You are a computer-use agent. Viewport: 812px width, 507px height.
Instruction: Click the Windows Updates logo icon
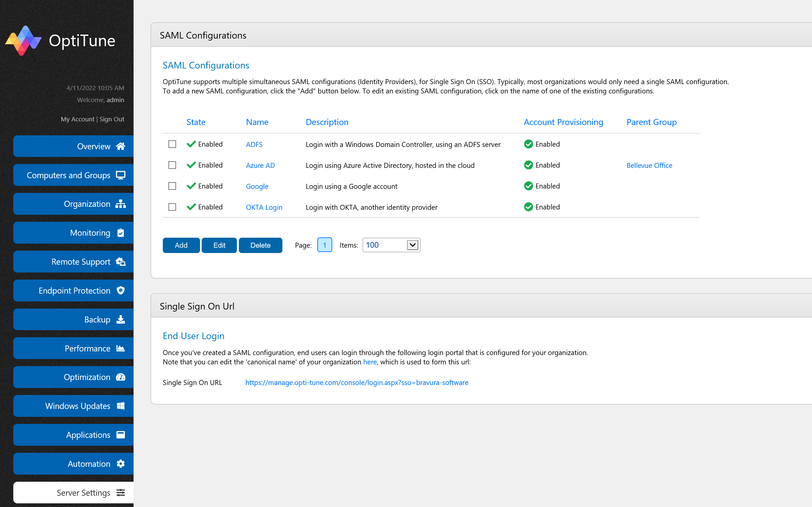[x=121, y=406]
